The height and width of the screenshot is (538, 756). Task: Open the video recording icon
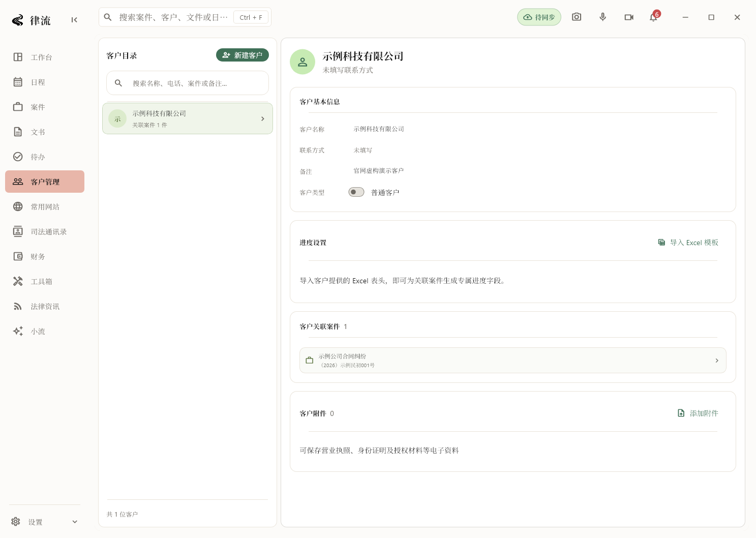(629, 17)
